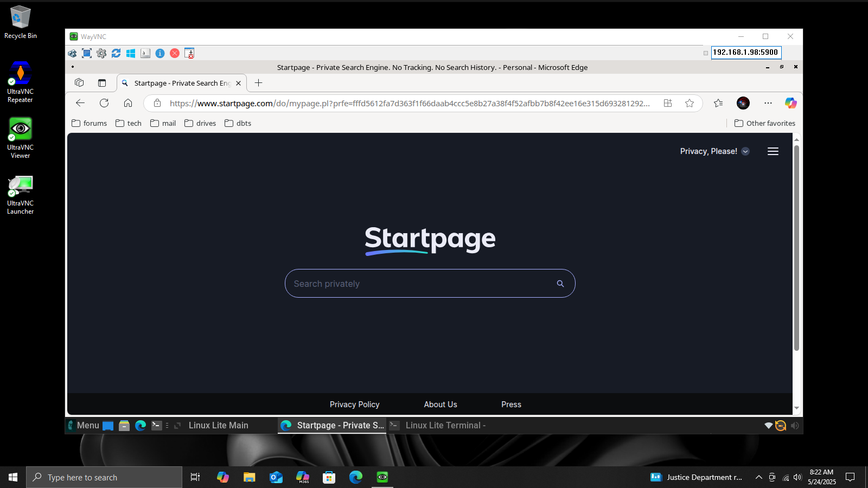This screenshot has width=868, height=488.
Task: Click Windows taskbar search box
Action: [104, 477]
